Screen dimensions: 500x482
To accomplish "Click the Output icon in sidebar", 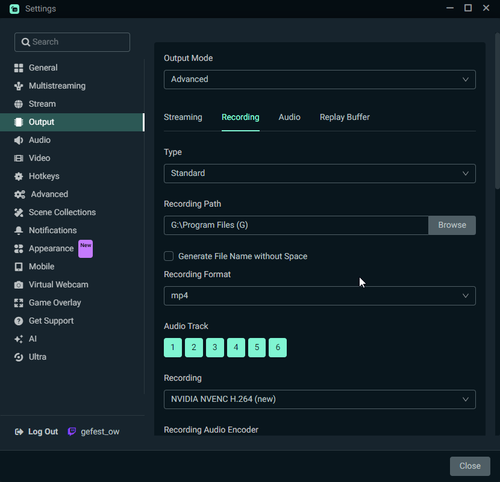I will [x=19, y=122].
